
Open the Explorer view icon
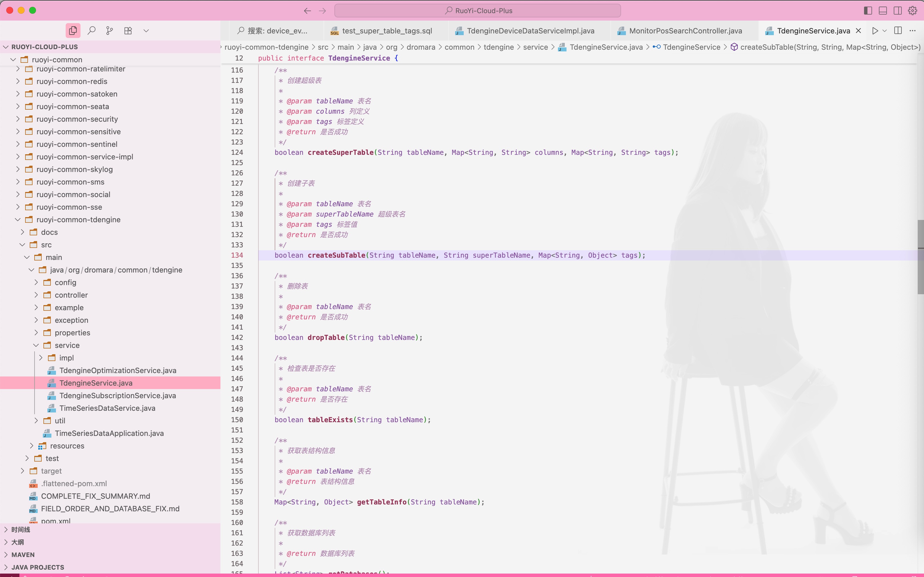(73, 31)
